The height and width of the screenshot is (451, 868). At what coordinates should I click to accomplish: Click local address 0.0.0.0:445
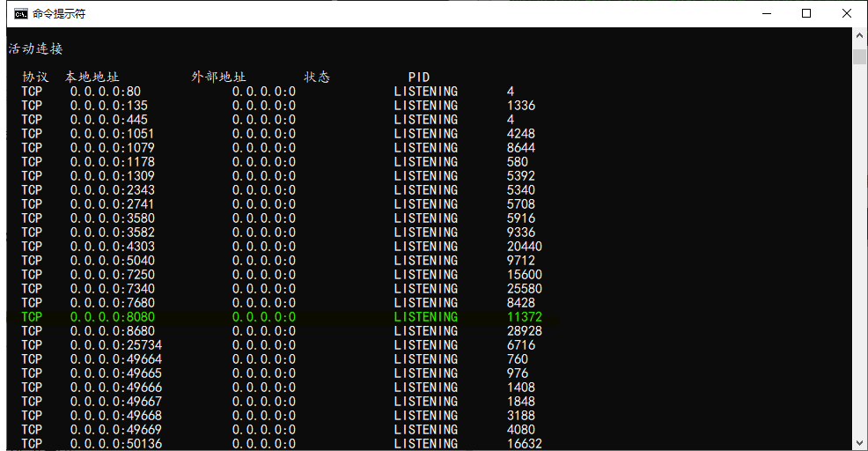click(109, 120)
